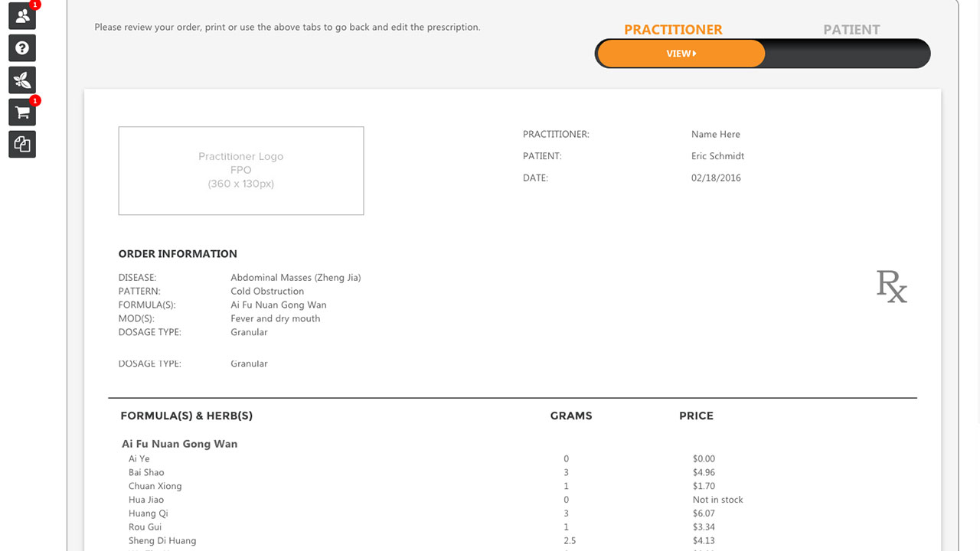Click the Not in stock label
This screenshot has height=551, width=980.
coord(717,500)
